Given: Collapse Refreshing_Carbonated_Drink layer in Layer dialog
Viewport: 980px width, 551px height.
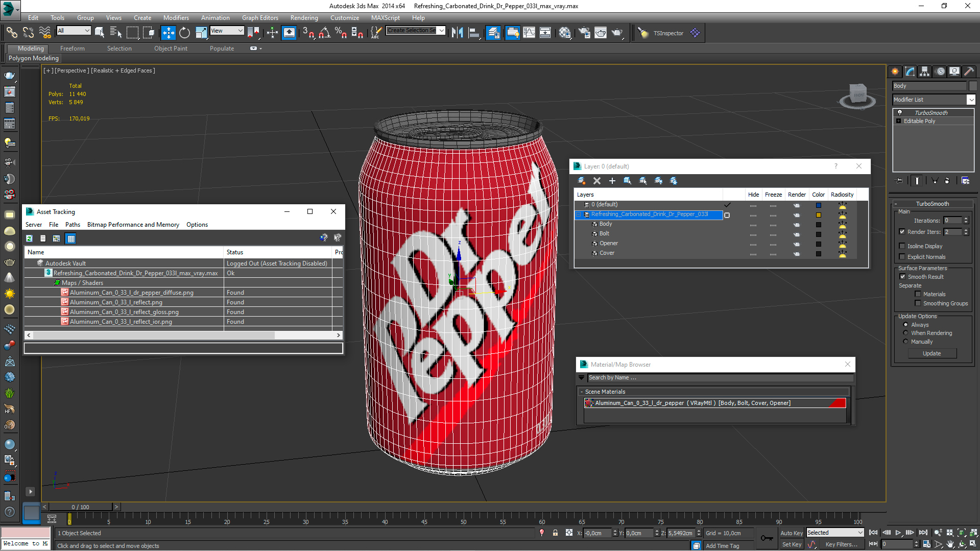Looking at the screenshot, I should tap(579, 215).
